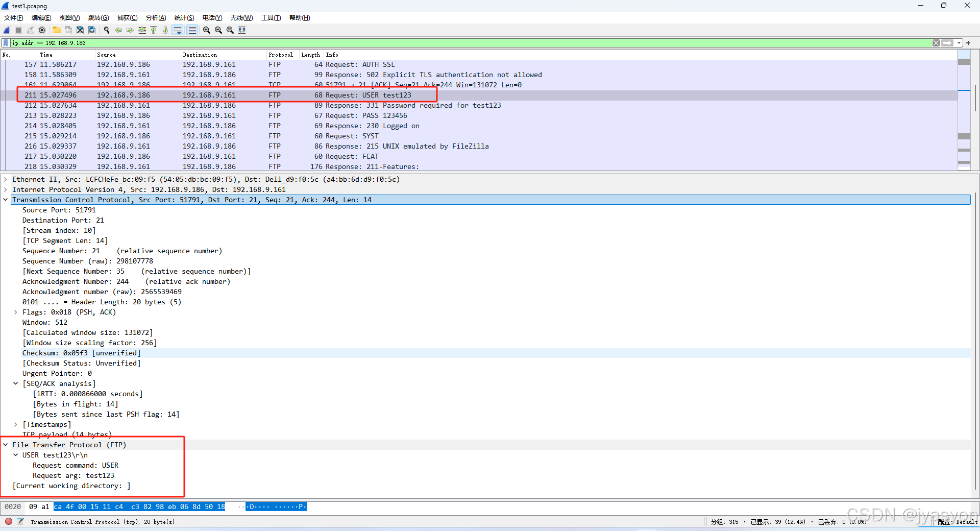Restart the current capture
This screenshot has height=531, width=980.
pyautogui.click(x=30, y=30)
